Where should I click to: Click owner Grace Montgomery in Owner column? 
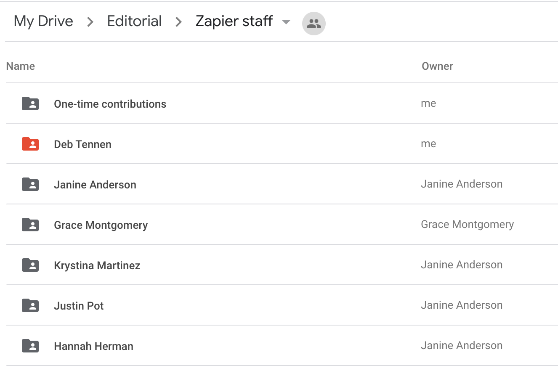[468, 225]
